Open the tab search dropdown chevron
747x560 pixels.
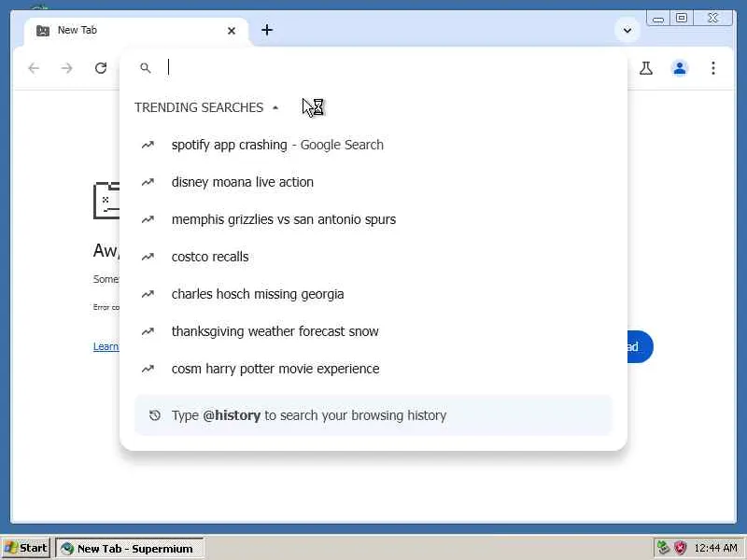coord(627,31)
